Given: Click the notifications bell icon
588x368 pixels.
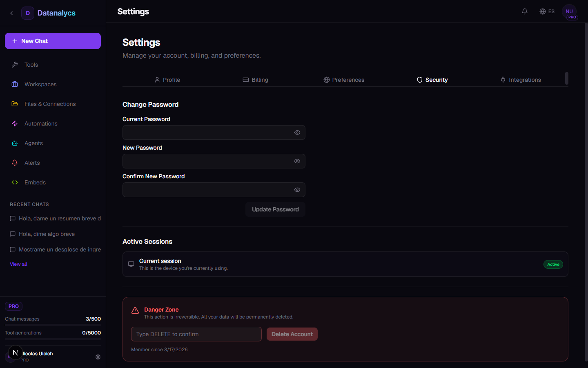Looking at the screenshot, I should (x=525, y=11).
